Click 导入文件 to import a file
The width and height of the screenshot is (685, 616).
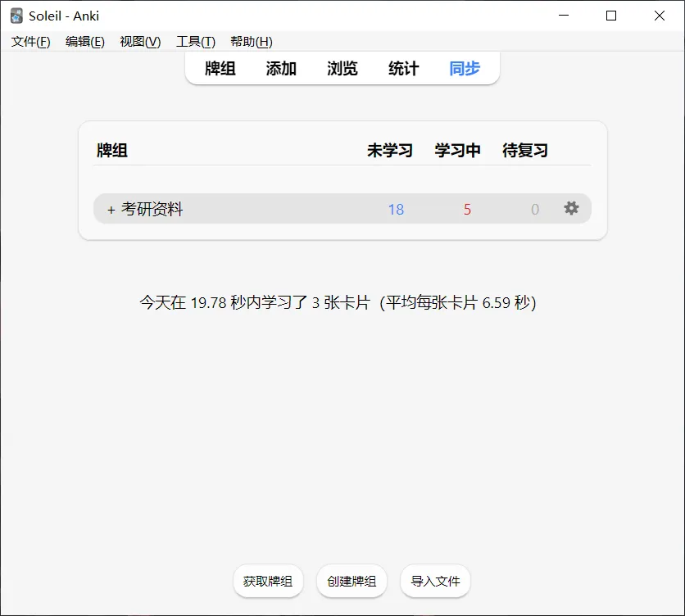(435, 581)
